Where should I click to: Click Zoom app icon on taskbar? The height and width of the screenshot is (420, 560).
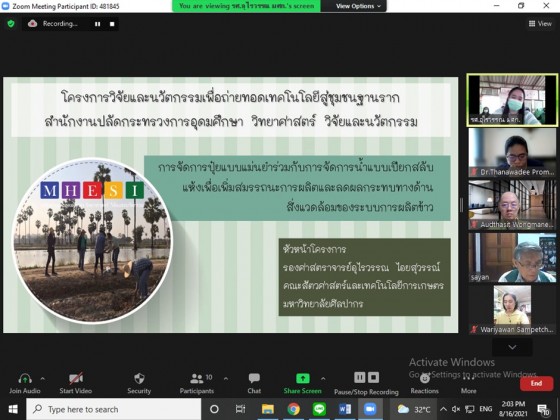(370, 409)
